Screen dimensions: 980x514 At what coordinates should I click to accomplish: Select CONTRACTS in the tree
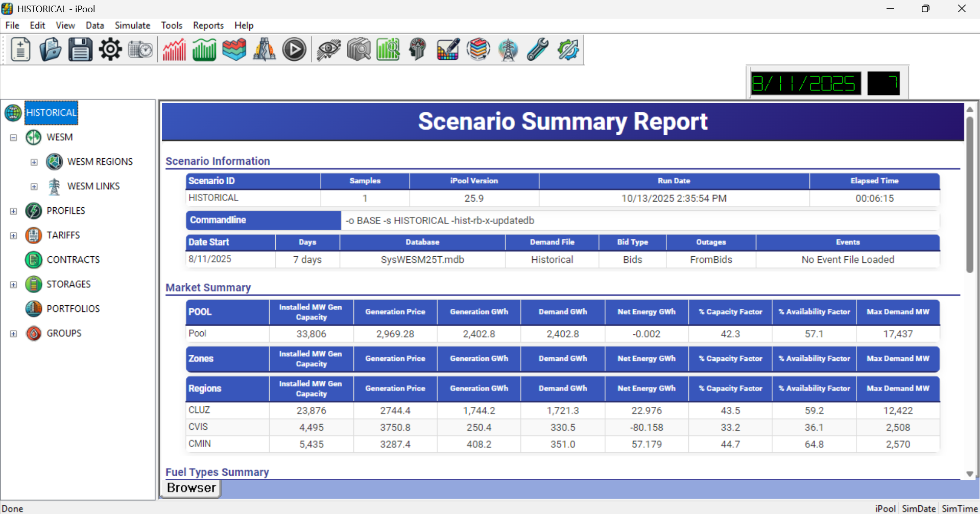tap(73, 260)
